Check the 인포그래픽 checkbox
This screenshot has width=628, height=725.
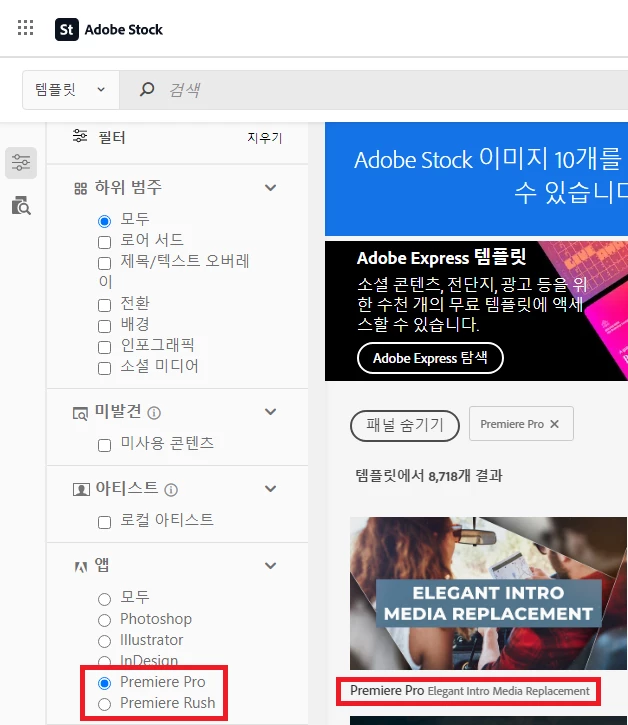coord(105,347)
